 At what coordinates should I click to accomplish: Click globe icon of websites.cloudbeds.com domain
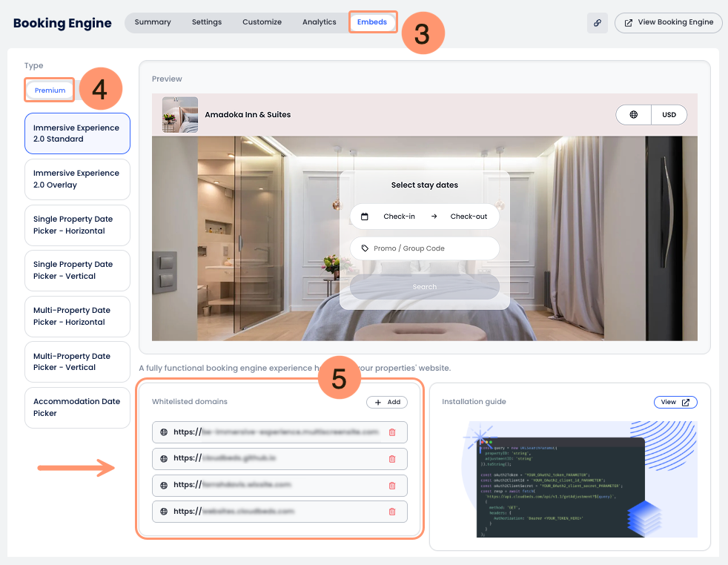pos(163,512)
